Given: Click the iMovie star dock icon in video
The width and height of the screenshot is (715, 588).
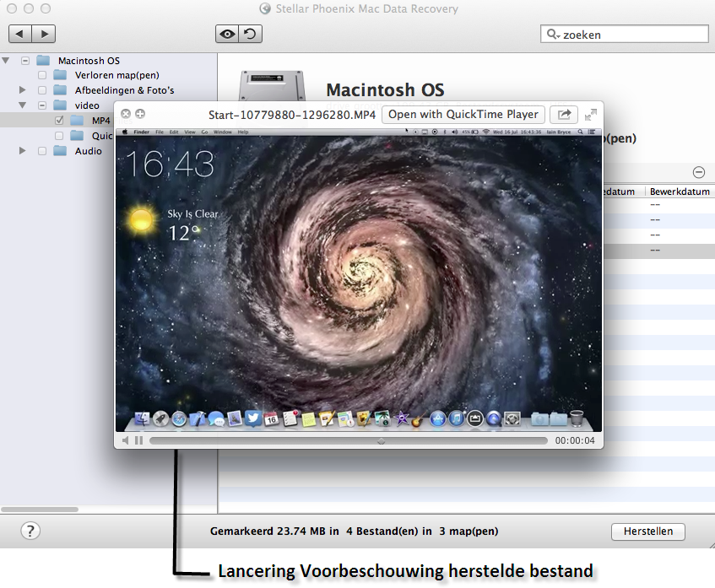Looking at the screenshot, I should (x=401, y=418).
